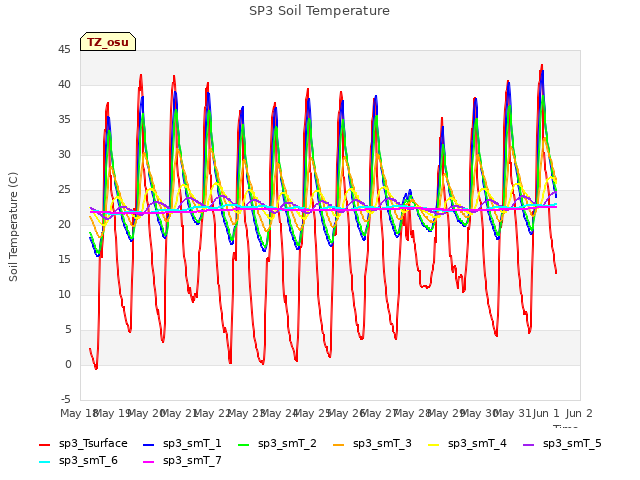Viewport: 640px width, 480px height.
Task: Click the 30 y-axis tick label
Action: pos(64,155)
